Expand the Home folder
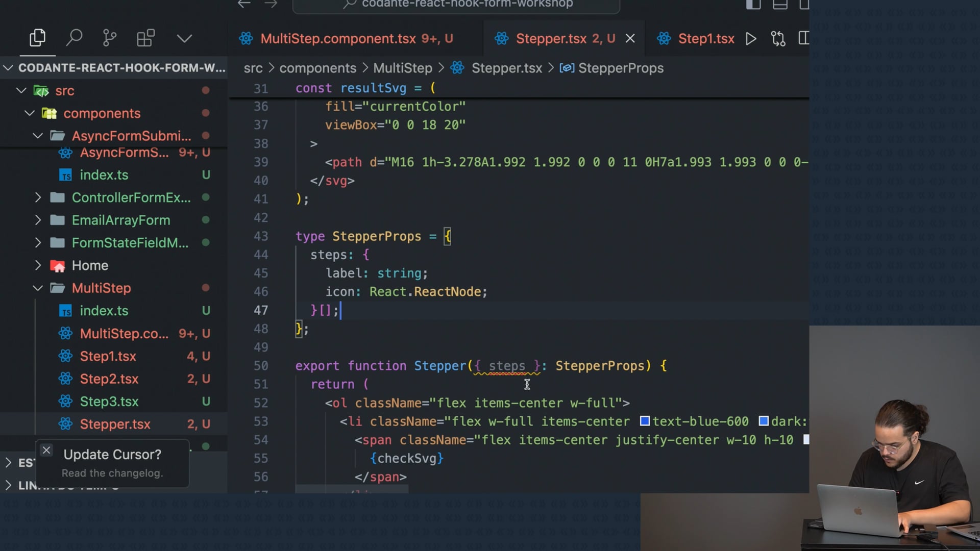980x551 pixels. (38, 265)
